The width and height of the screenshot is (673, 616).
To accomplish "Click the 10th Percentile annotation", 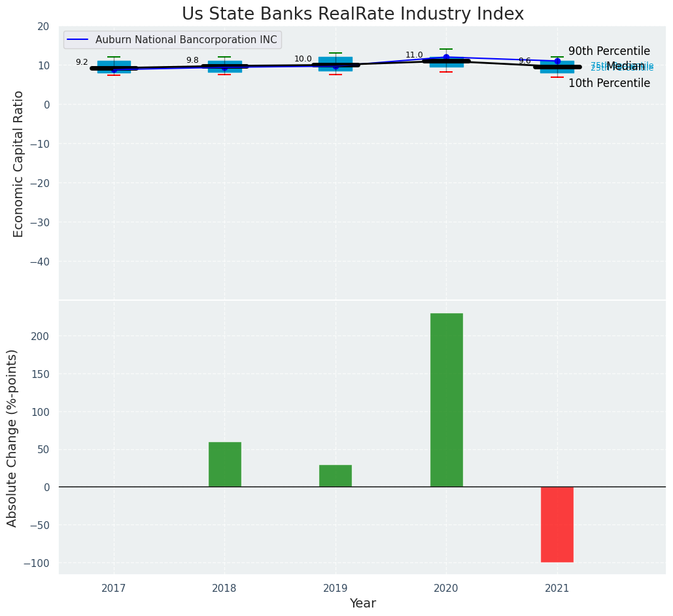I will pyautogui.click(x=609, y=83).
